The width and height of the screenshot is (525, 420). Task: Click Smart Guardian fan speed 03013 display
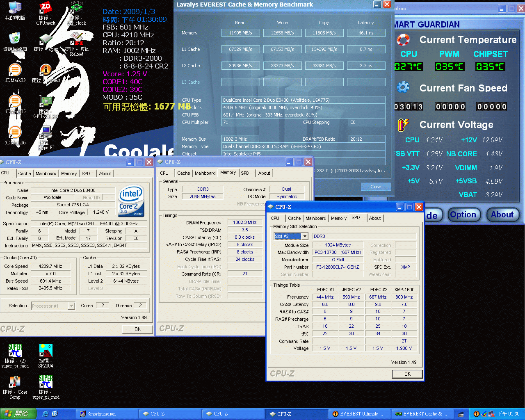coord(409,107)
